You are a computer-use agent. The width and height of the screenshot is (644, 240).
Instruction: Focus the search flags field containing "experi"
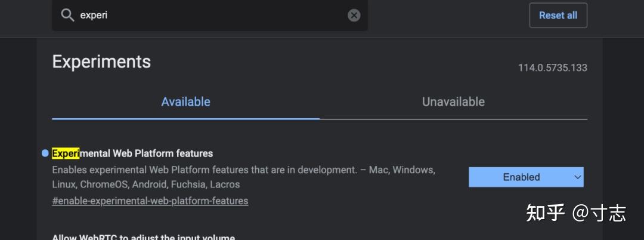click(x=209, y=16)
